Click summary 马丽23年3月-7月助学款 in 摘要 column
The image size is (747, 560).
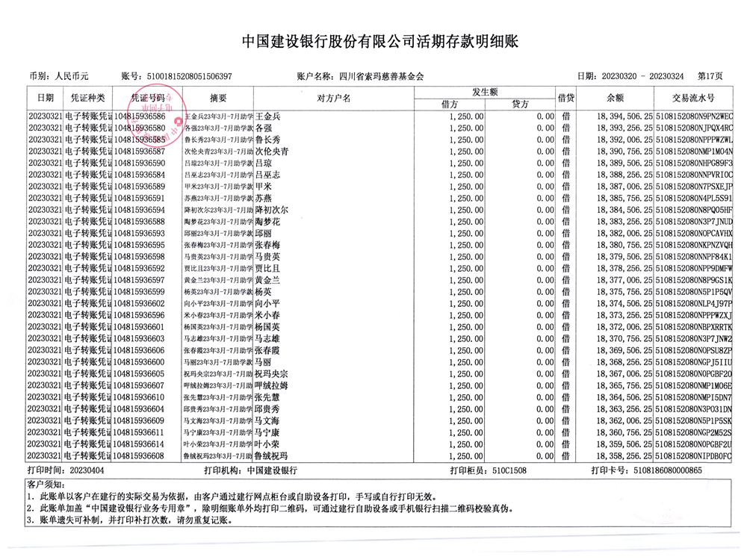coord(218,362)
